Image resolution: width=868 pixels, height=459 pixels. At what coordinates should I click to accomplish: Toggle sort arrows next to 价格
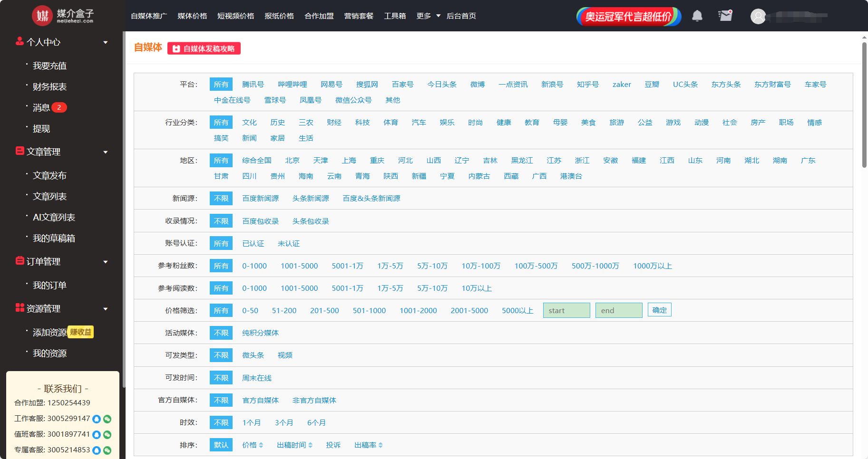[261, 445]
